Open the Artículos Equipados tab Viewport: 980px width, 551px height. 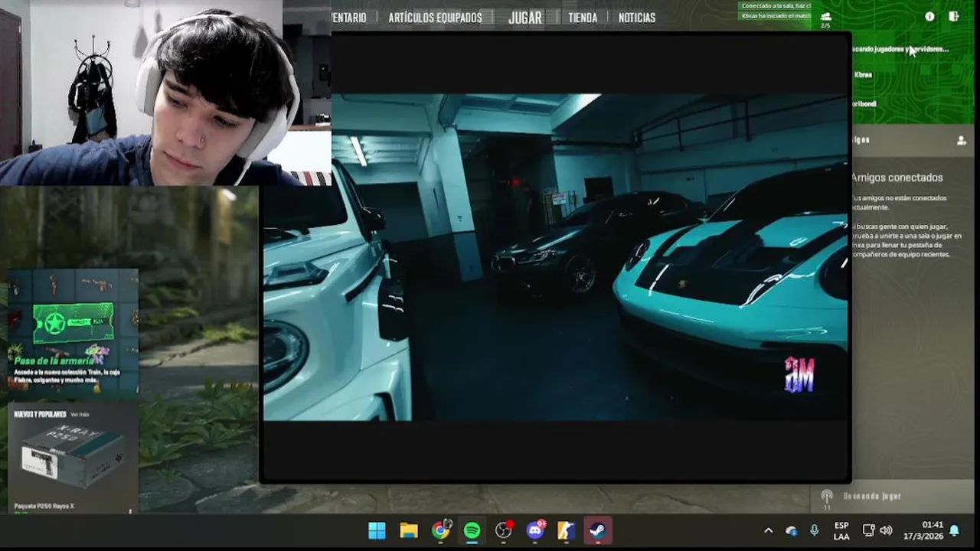pos(435,18)
